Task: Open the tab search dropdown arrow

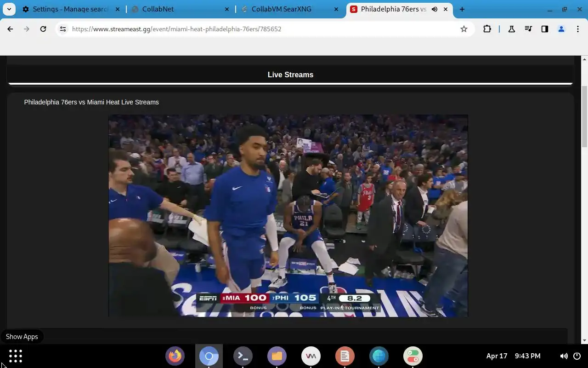Action: coord(9,9)
